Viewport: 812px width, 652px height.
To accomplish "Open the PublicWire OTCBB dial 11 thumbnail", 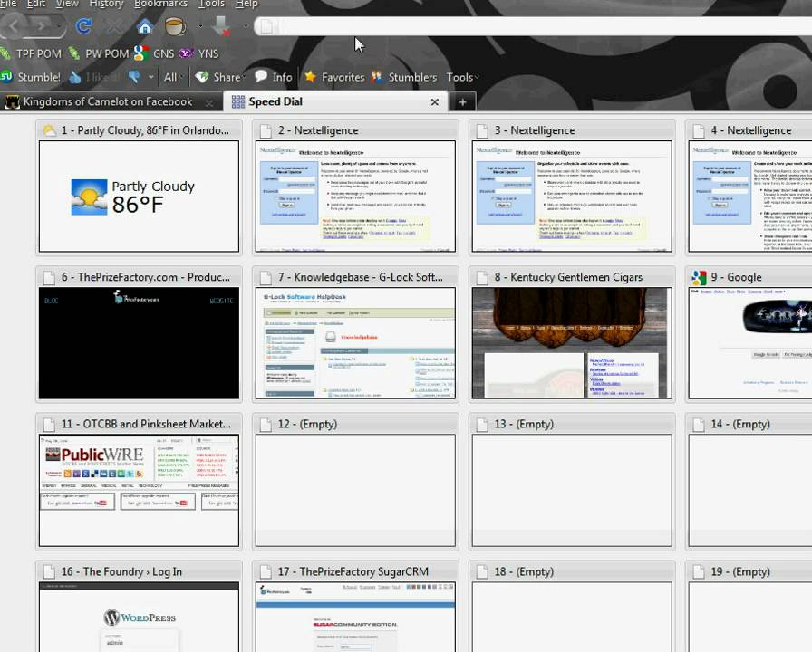I will tap(139, 490).
